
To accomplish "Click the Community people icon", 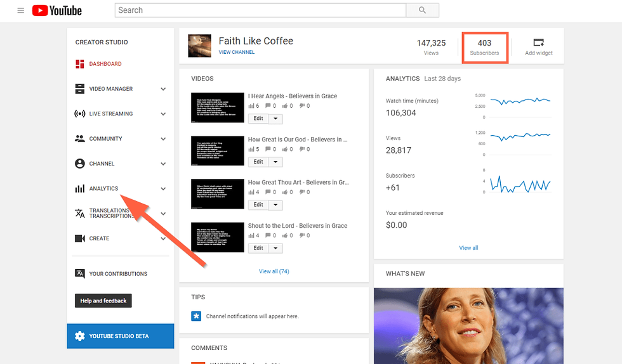I will tap(80, 138).
